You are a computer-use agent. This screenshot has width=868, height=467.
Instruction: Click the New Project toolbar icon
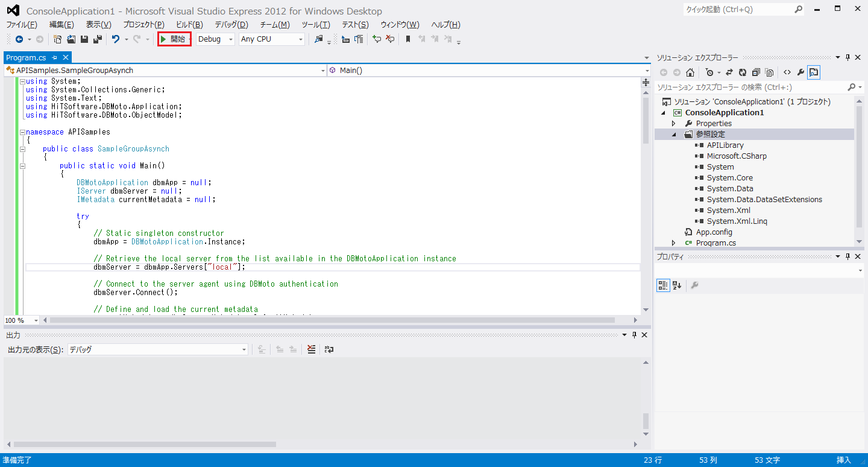(x=58, y=39)
